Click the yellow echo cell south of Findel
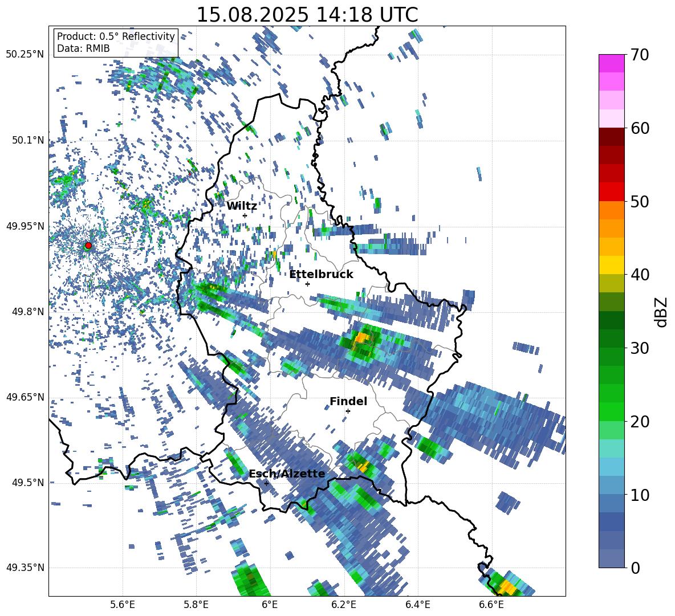Image resolution: width=675 pixels, height=616 pixels. [363, 466]
